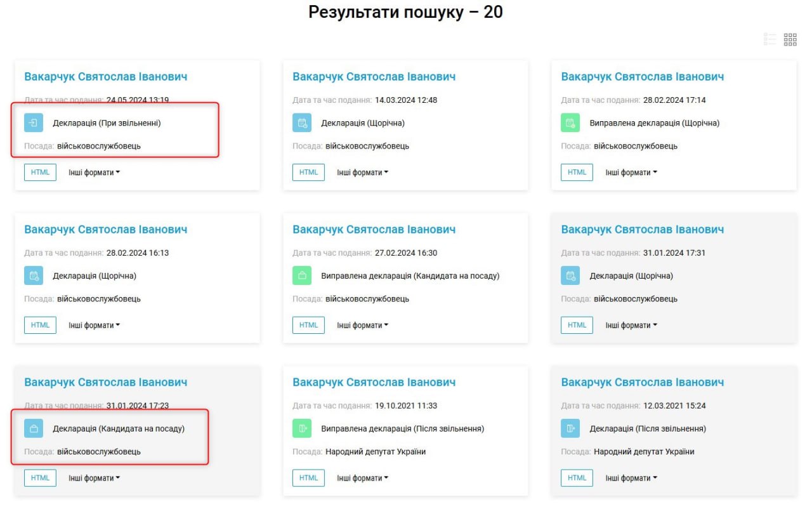The width and height of the screenshot is (812, 509).
Task: Open name link on 28.02.2024 17:14 card
Action: click(642, 77)
